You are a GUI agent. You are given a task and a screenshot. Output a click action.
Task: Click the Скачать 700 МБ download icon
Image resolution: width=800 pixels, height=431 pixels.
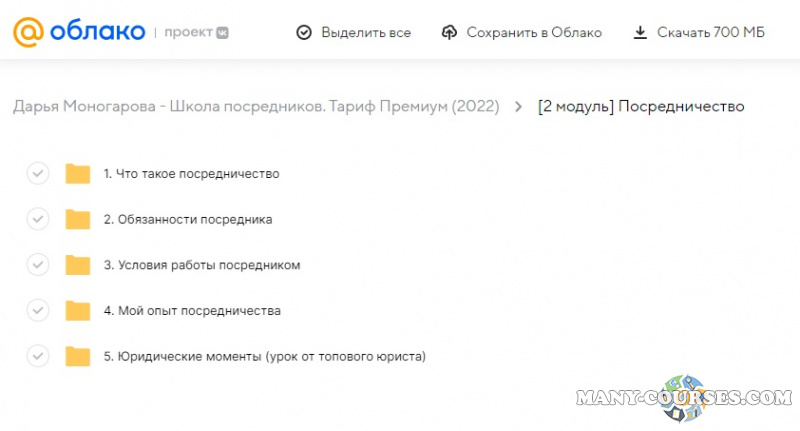[640, 32]
